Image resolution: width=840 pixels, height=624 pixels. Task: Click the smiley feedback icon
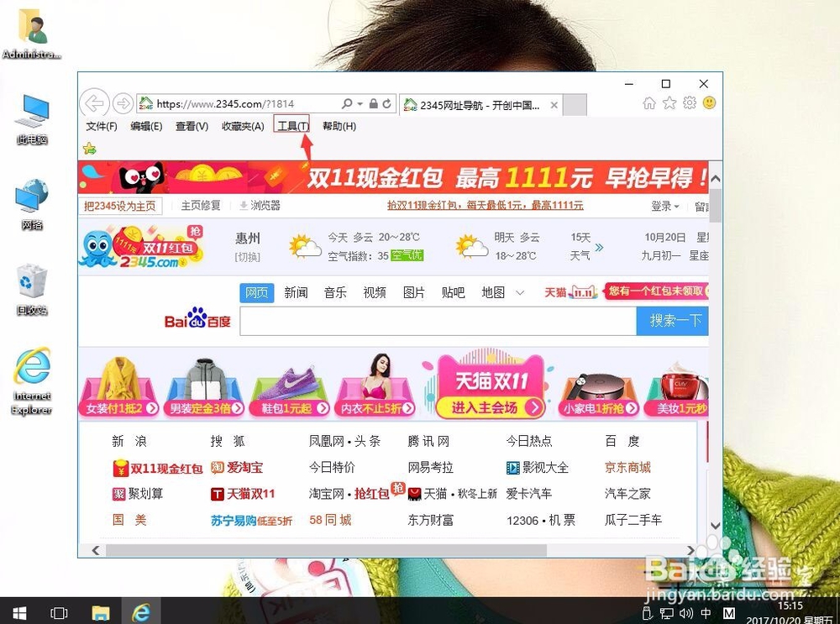pos(709,102)
